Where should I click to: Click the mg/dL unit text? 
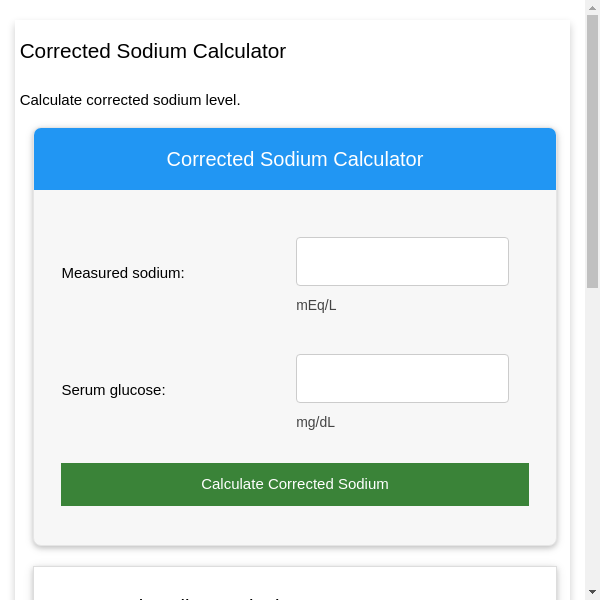click(315, 422)
